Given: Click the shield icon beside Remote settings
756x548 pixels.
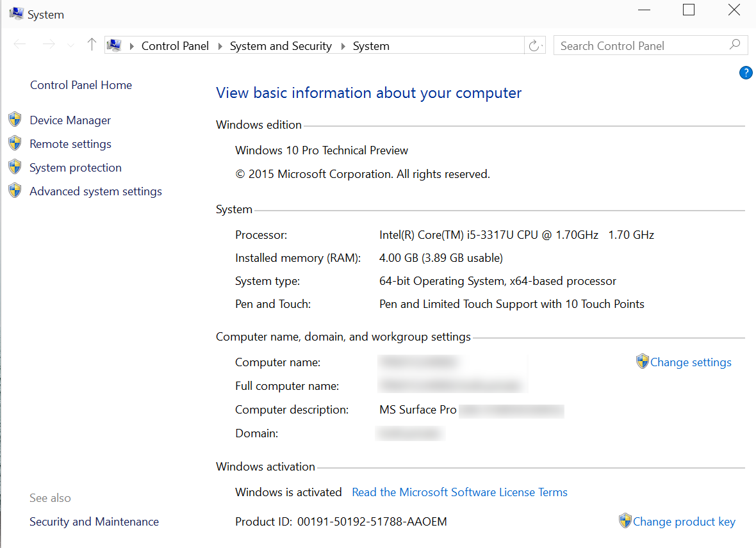Looking at the screenshot, I should [15, 143].
